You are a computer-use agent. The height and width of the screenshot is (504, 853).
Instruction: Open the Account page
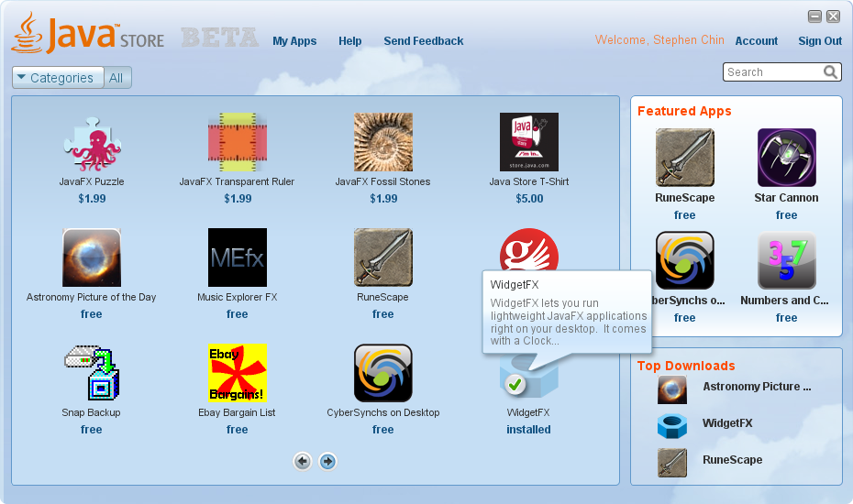(x=756, y=40)
